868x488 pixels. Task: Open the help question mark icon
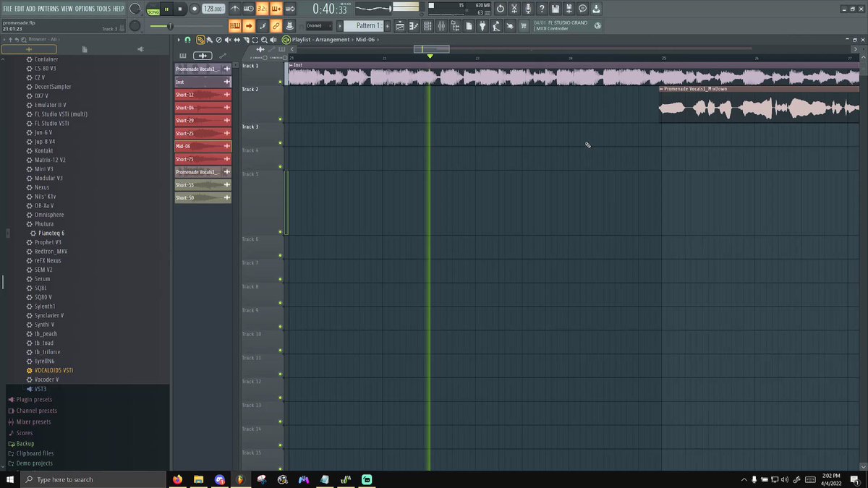(542, 9)
